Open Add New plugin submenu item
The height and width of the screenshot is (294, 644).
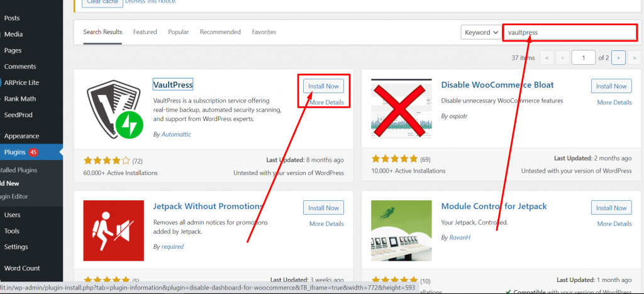10,183
